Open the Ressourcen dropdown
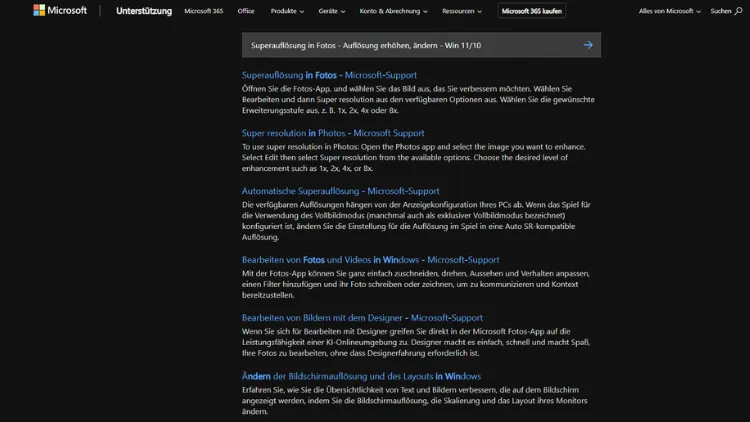This screenshot has height=422, width=750. (x=464, y=11)
